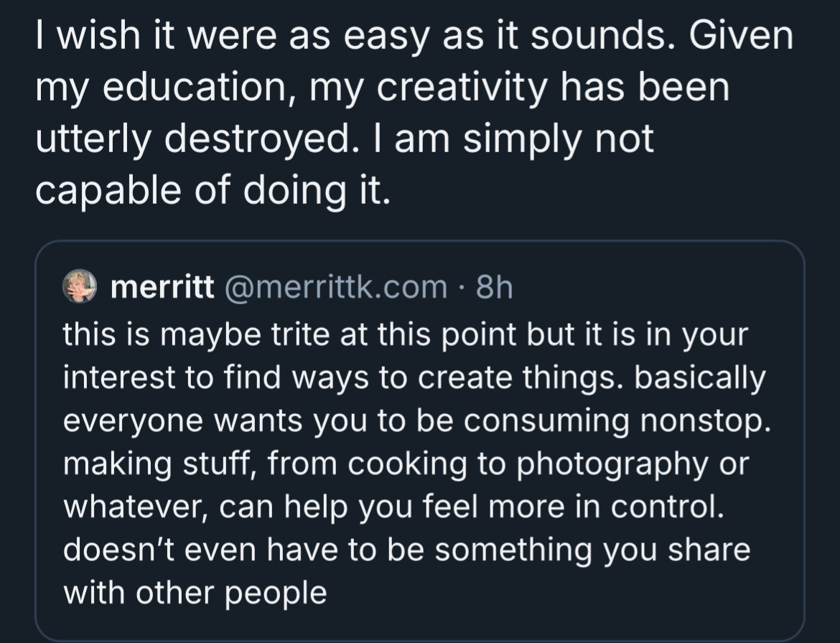This screenshot has width=840, height=643.
Task: Open merritt's profile avatar picture
Action: (x=80, y=286)
